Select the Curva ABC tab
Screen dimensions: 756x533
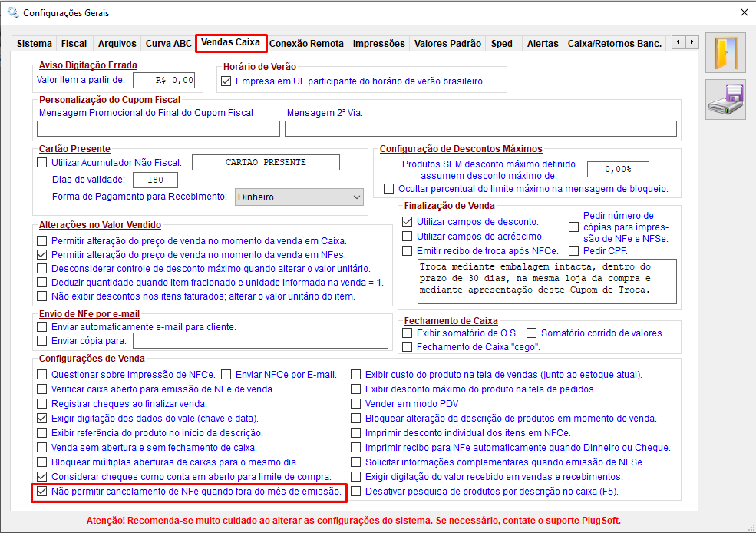pyautogui.click(x=169, y=44)
